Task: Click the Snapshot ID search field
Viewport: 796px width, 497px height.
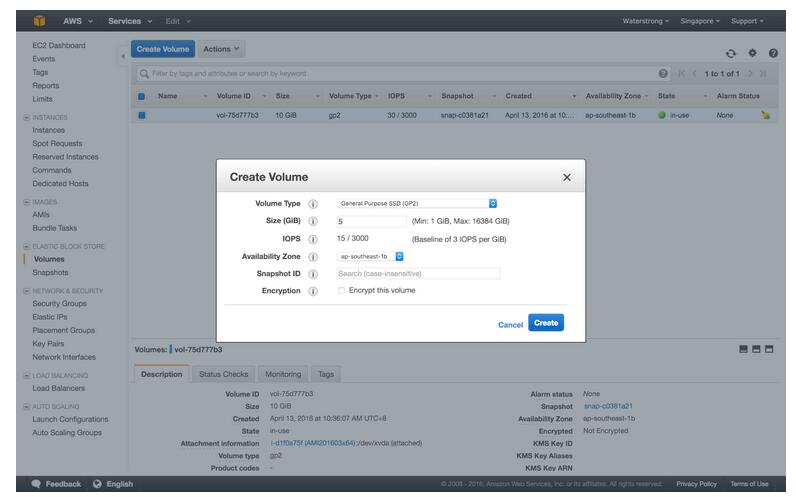Action: 418,274
